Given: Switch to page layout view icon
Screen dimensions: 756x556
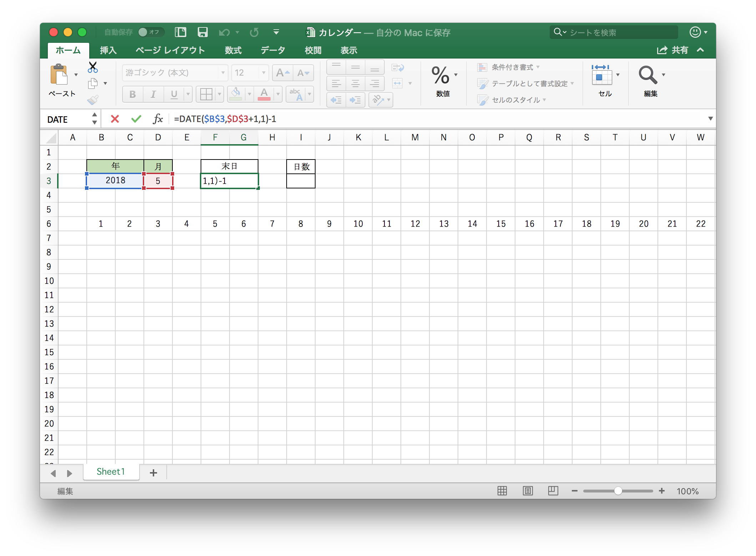Looking at the screenshot, I should click(528, 491).
